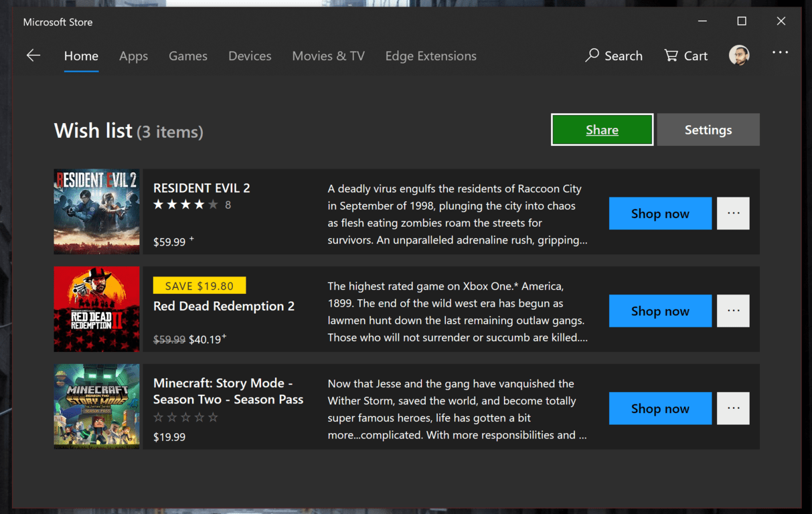Screen dimensions: 812x514
Task: Click the green Share button
Action: (x=602, y=130)
